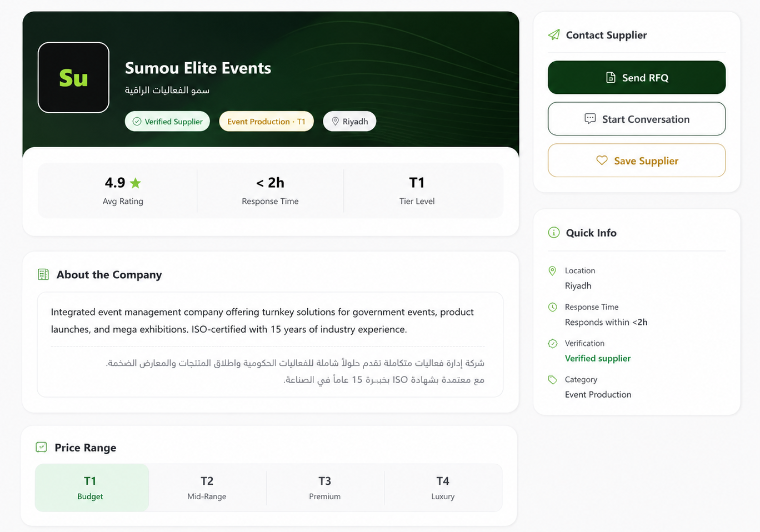This screenshot has height=532, width=760.
Task: Click the tag icon next to Category
Action: click(x=552, y=380)
